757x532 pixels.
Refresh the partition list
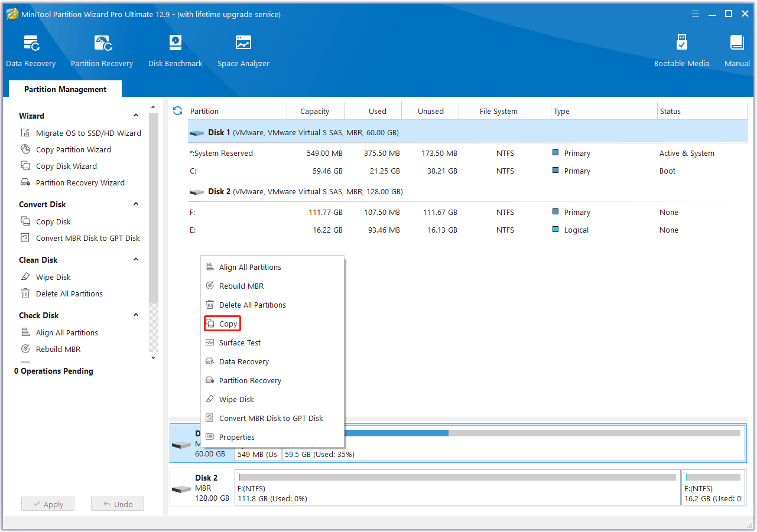[x=177, y=110]
